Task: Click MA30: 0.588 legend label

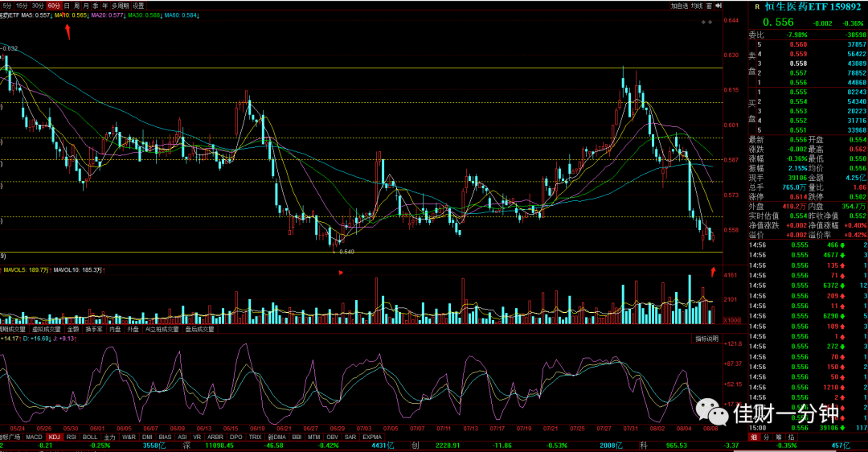Action: pyautogui.click(x=145, y=15)
